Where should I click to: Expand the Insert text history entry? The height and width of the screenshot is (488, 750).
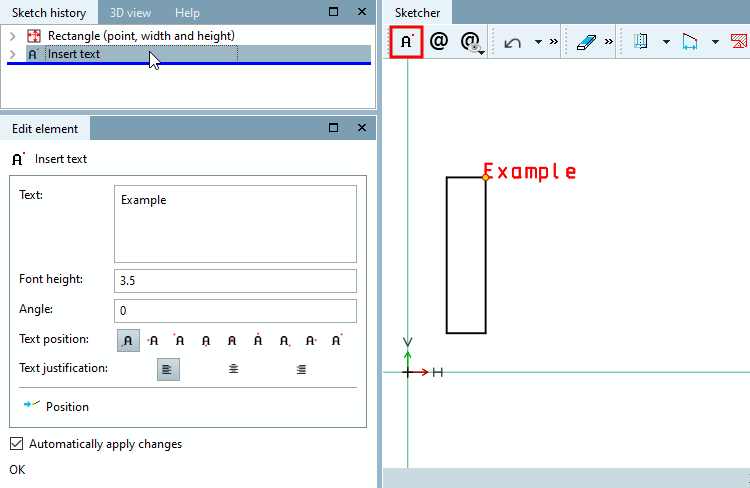[x=13, y=54]
